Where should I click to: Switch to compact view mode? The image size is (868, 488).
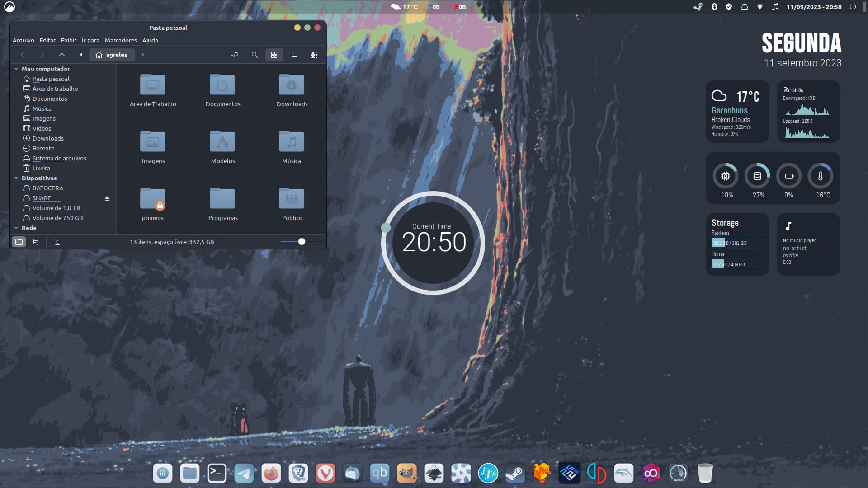314,55
